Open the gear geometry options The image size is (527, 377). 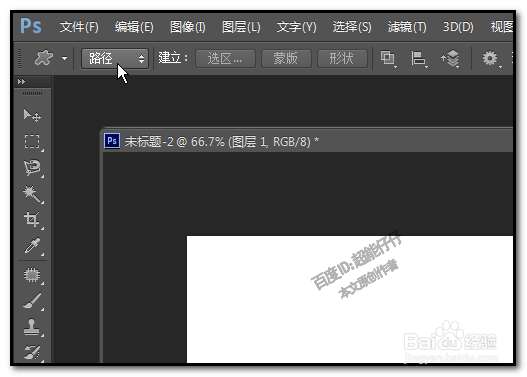click(491, 59)
